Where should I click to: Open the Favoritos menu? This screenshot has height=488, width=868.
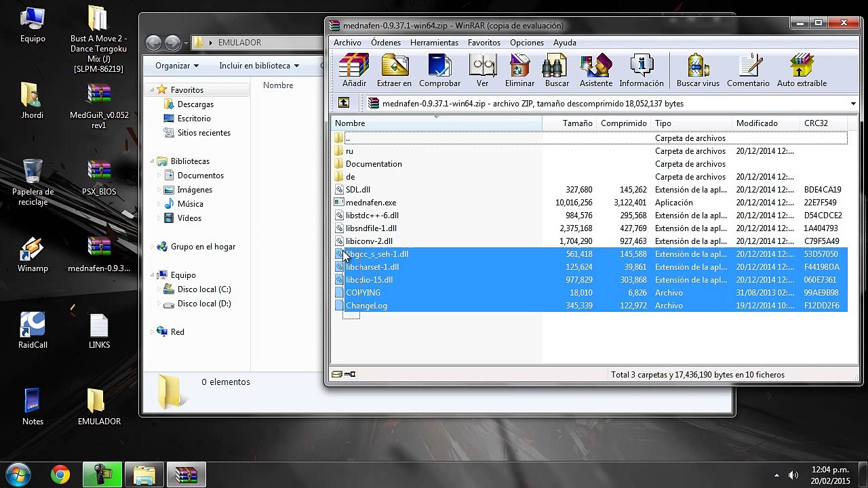(x=484, y=42)
